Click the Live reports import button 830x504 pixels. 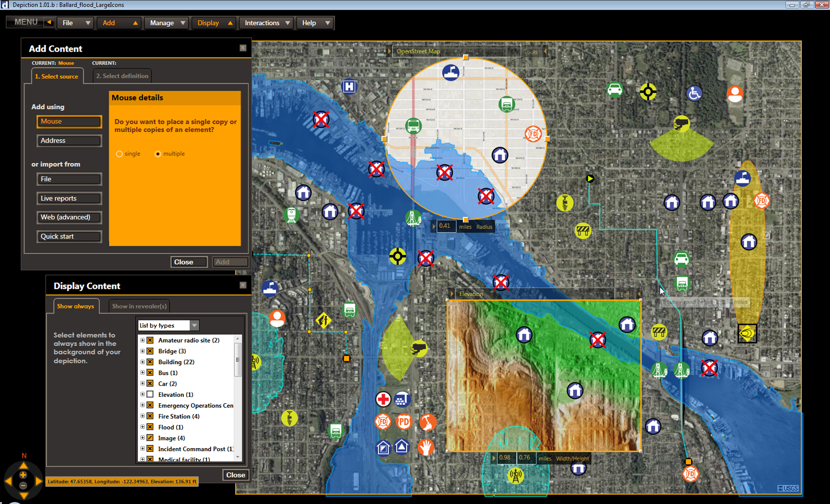69,198
